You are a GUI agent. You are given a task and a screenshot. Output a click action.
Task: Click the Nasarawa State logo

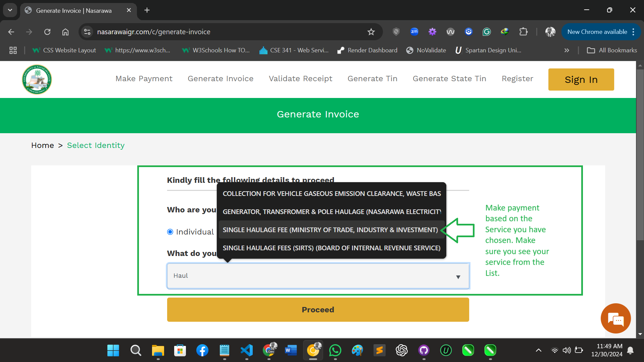click(37, 80)
